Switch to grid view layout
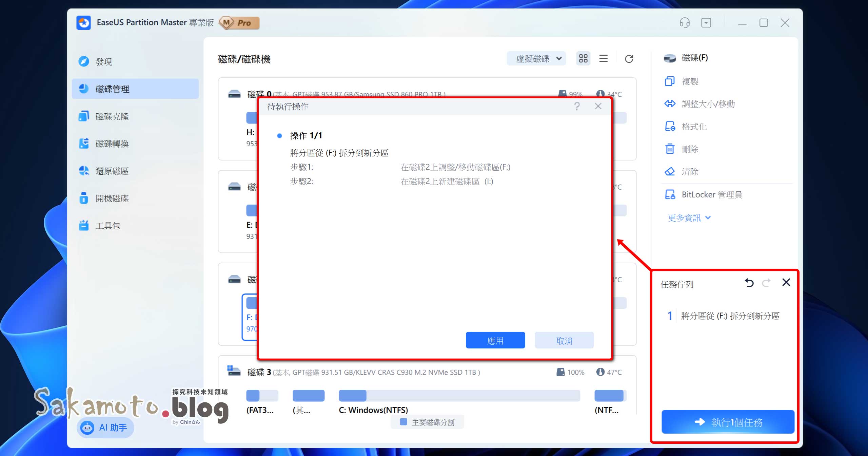868x456 pixels. click(583, 58)
